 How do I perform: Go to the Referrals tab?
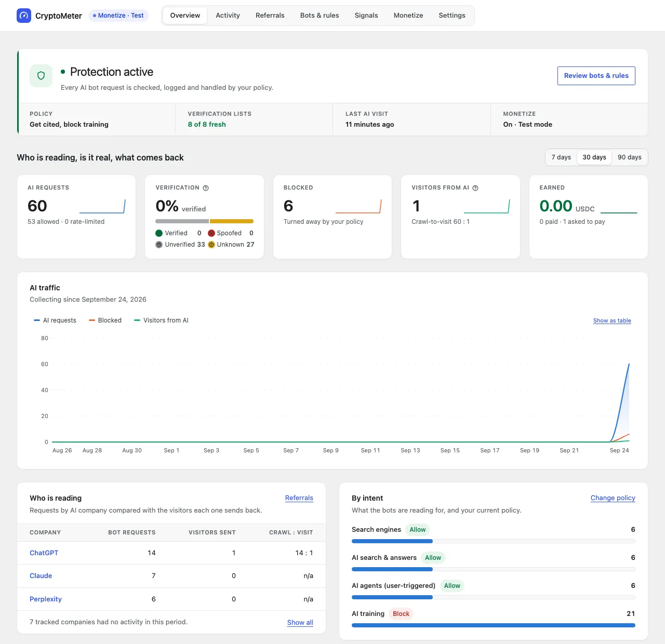coord(270,16)
